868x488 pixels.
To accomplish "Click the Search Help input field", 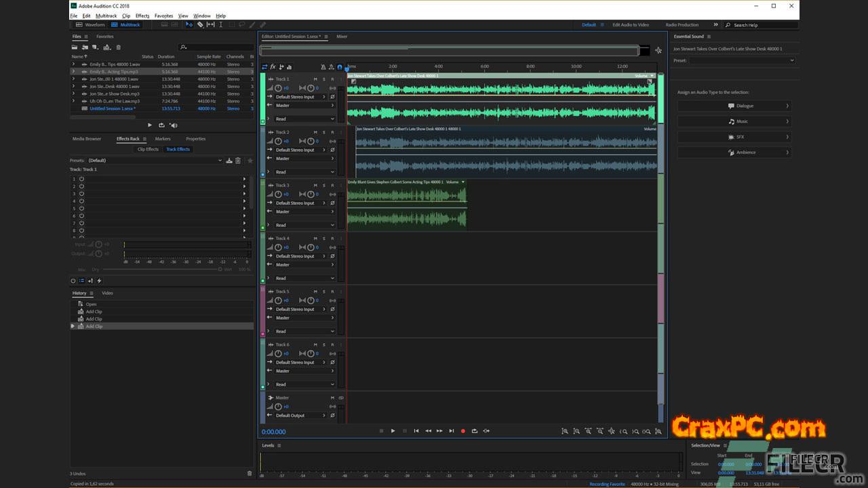I will [759, 25].
